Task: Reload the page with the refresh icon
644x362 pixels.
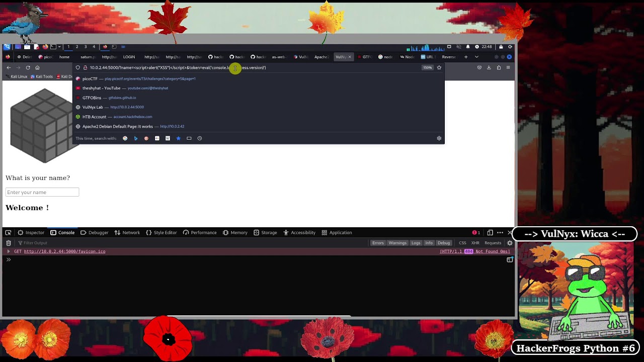Action: point(28,67)
